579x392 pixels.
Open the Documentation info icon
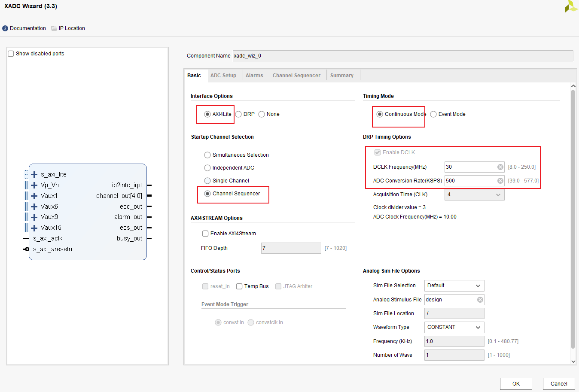tap(5, 28)
